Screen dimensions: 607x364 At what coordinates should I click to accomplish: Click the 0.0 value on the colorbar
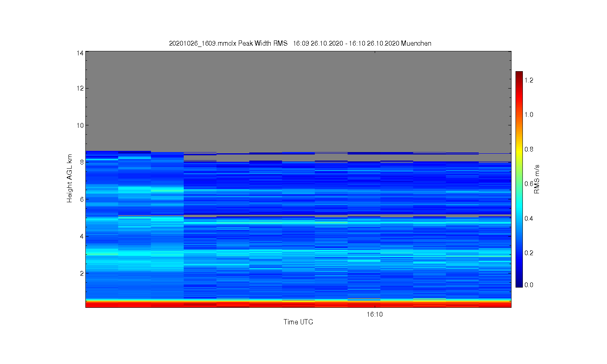tap(529, 285)
